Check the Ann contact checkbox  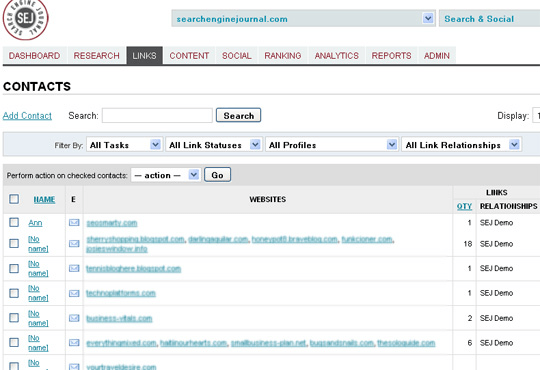coord(14,222)
